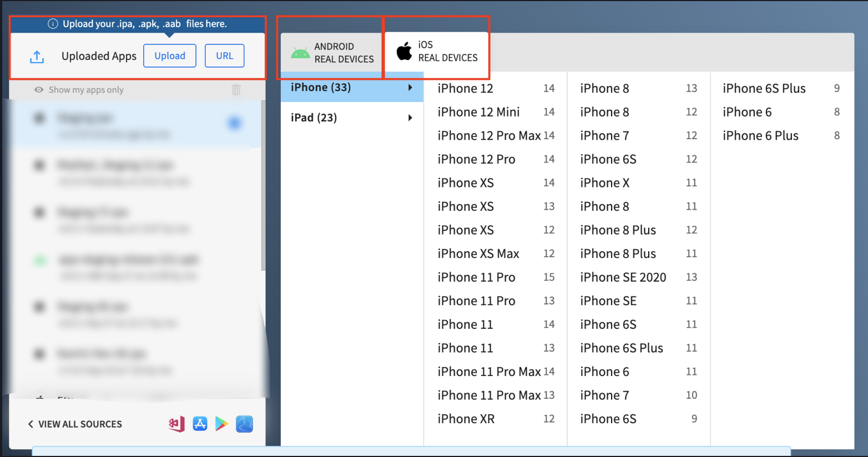This screenshot has width=868, height=457.
Task: Open the Google Play source icon
Action: tap(222, 424)
